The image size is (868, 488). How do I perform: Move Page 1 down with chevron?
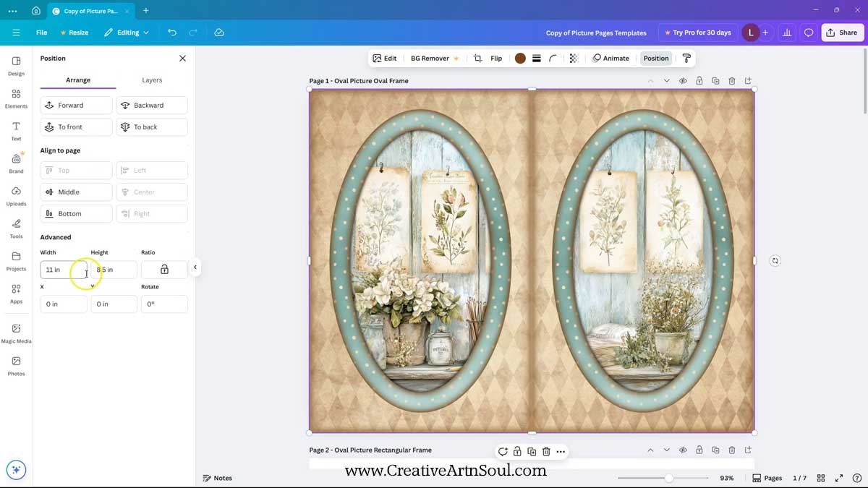(x=666, y=81)
